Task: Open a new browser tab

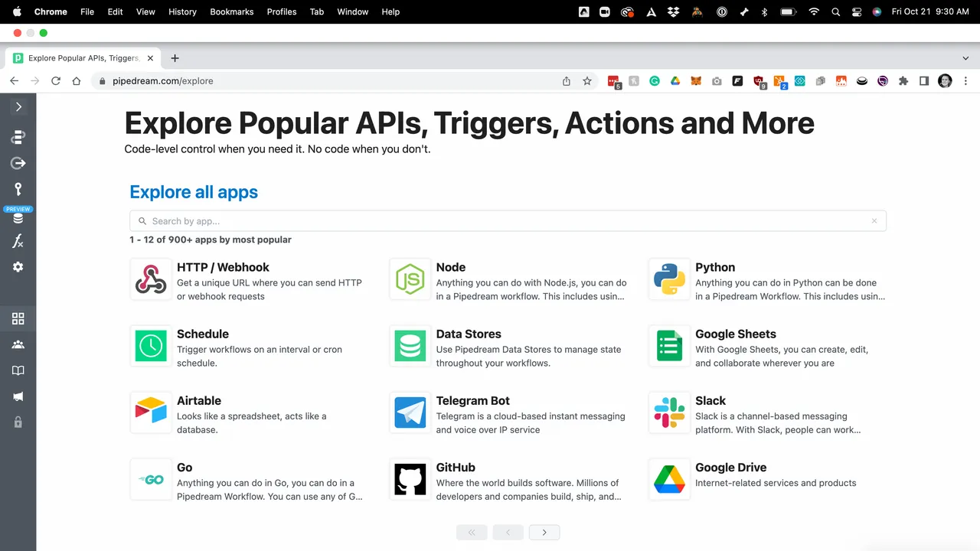Action: coord(175,58)
